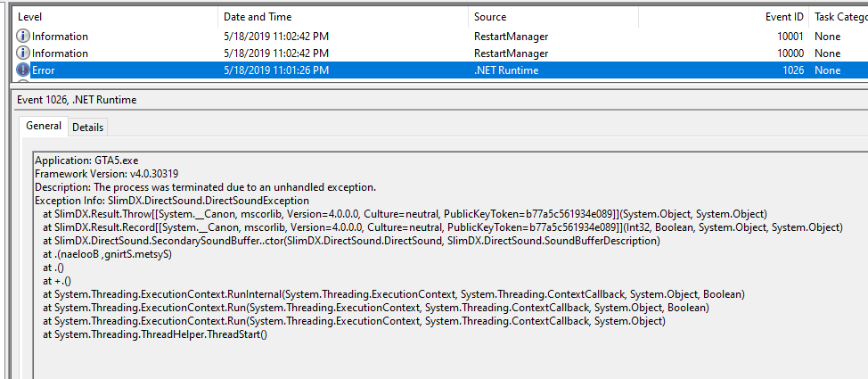The width and height of the screenshot is (868, 379).
Task: Click the "Event 1026, .NET Runtime" header
Action: [x=77, y=99]
